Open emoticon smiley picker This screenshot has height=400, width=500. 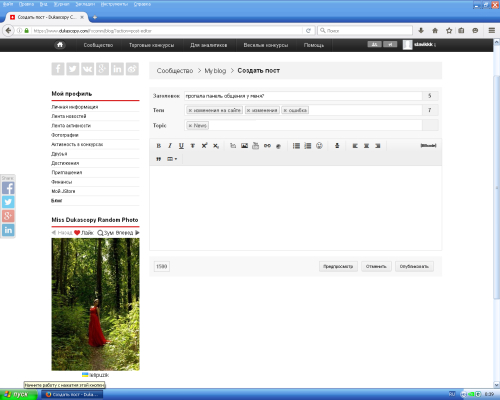319,146
